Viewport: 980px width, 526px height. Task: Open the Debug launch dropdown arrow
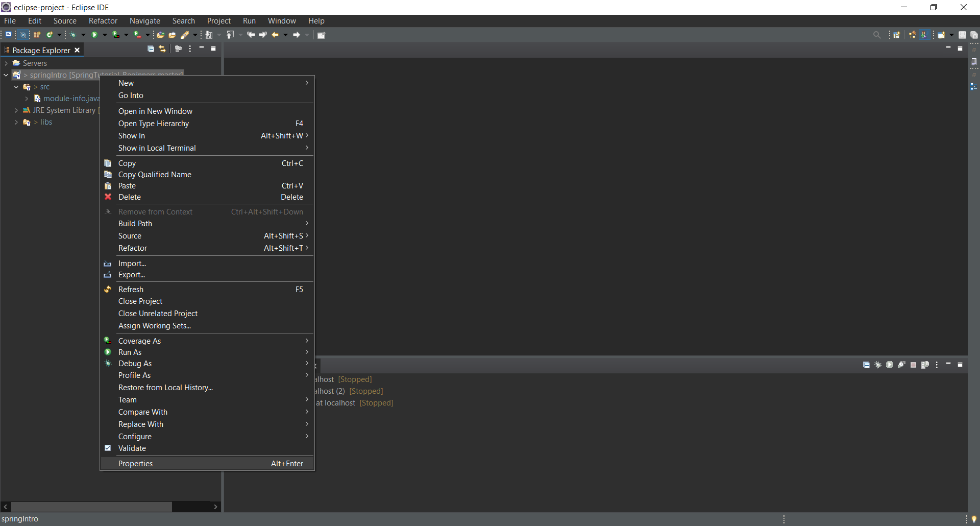pos(83,35)
